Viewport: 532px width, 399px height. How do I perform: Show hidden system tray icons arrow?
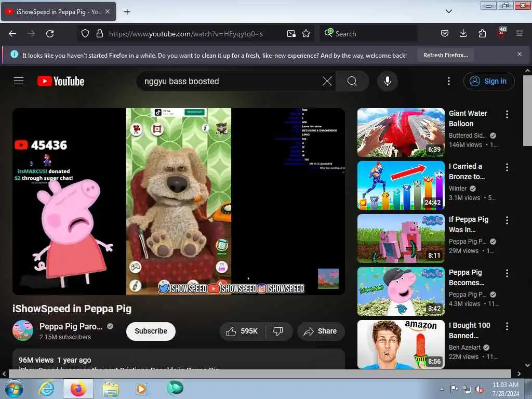pos(442,389)
